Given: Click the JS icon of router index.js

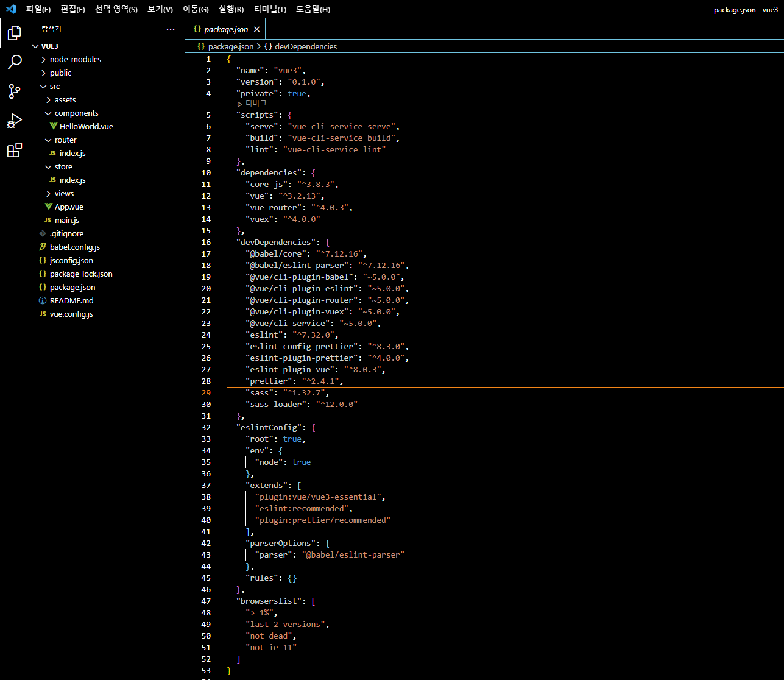Looking at the screenshot, I should pos(52,153).
